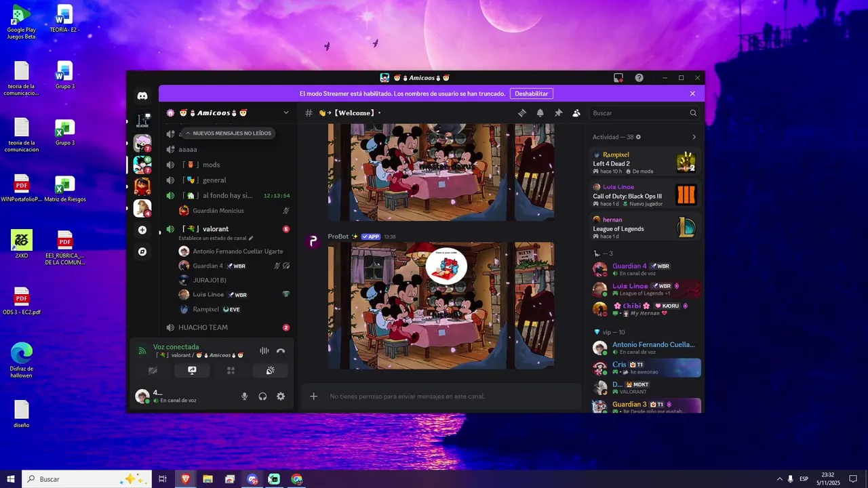Open user settings gear icon

[281, 396]
